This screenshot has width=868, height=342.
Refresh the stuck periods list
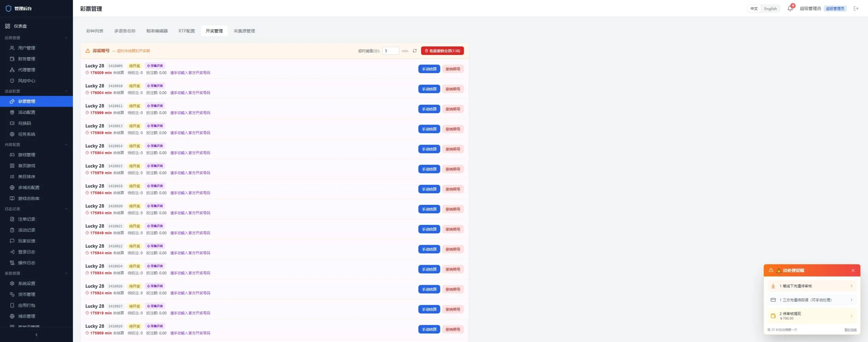click(x=415, y=51)
